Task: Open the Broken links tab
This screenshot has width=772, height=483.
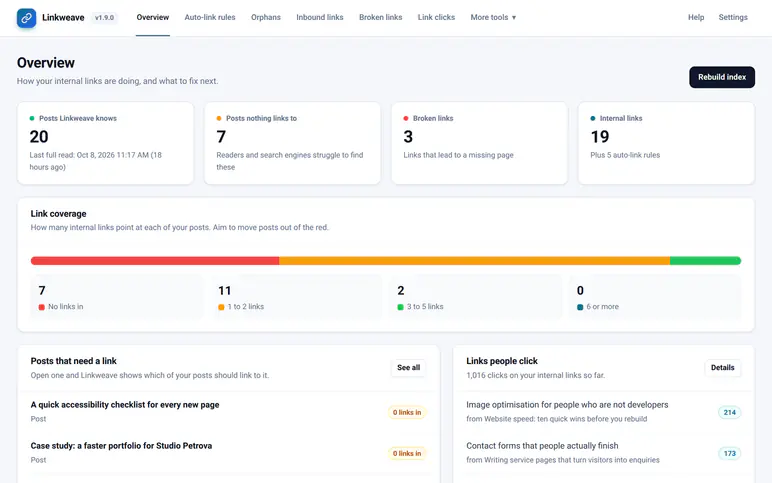Action: click(381, 17)
